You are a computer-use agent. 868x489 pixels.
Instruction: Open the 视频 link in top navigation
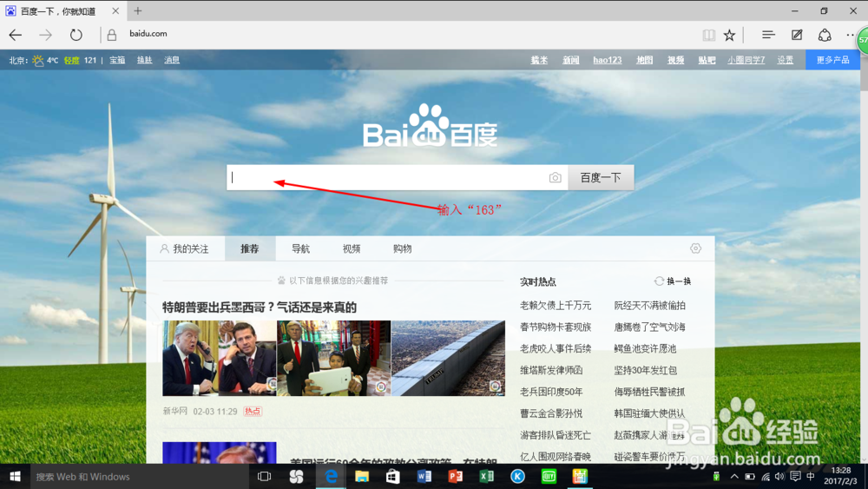pyautogui.click(x=675, y=60)
